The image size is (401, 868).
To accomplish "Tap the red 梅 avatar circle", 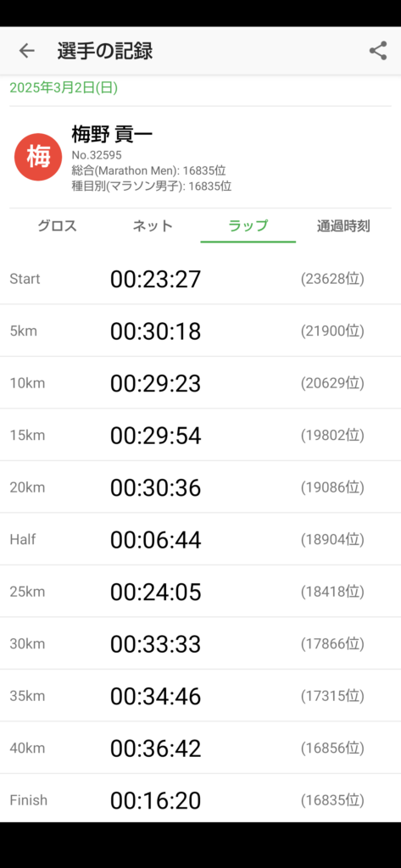I will pos(37,157).
